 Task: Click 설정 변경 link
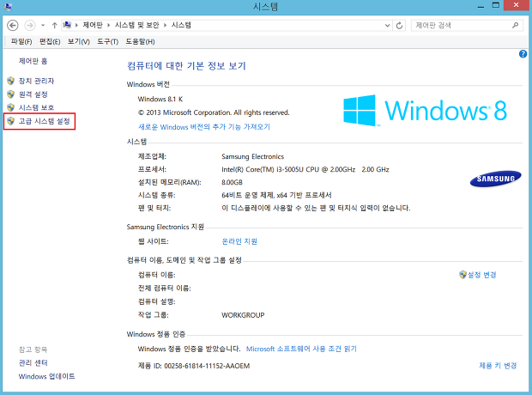click(481, 275)
